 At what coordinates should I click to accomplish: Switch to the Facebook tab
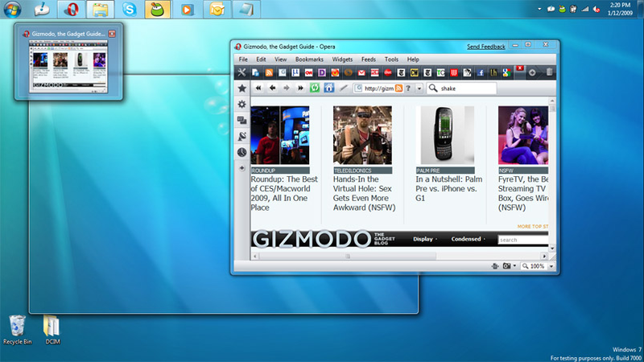tap(480, 72)
